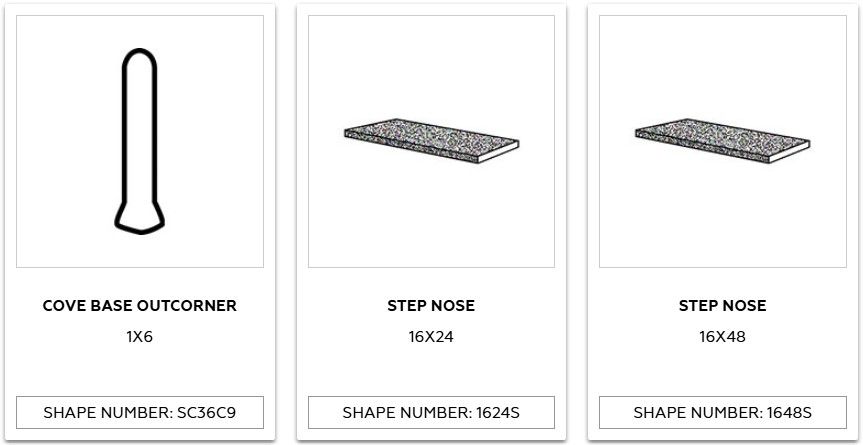Select the 1624S shape code text
Viewport: 863px width, 445px height.
tap(499, 412)
